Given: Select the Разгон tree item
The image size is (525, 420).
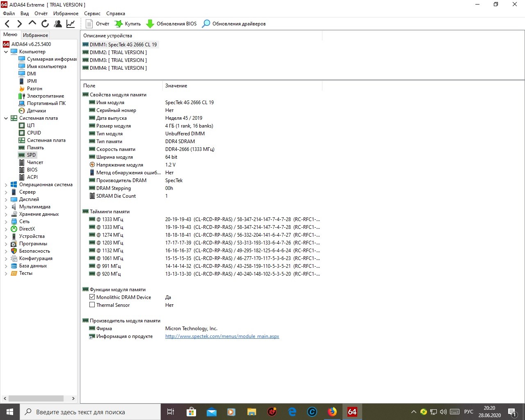Looking at the screenshot, I should [x=30, y=89].
